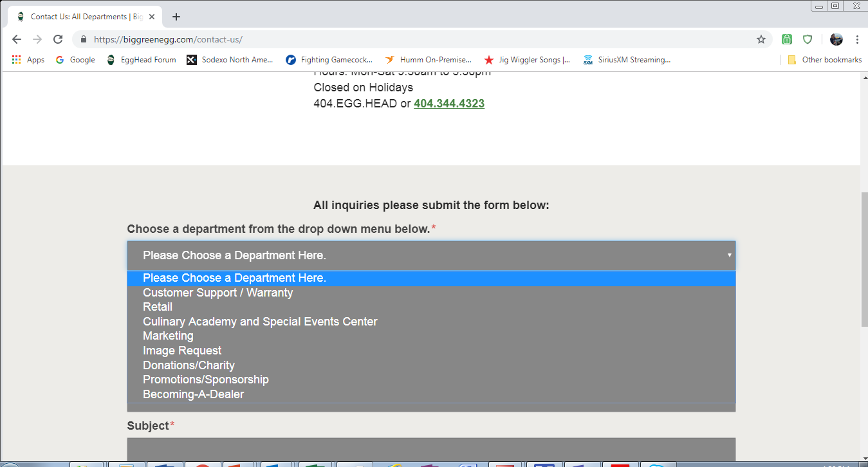Image resolution: width=868 pixels, height=467 pixels.
Task: Go back to the previous page
Action: point(17,39)
